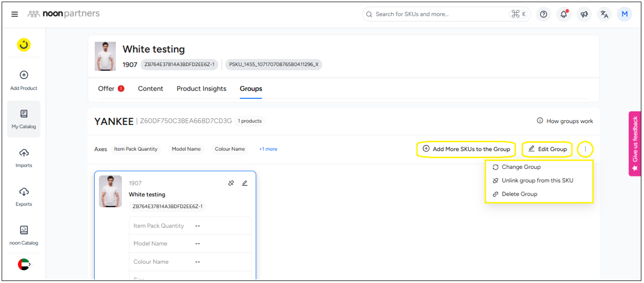Image resolution: width=644 pixels, height=283 pixels.
Task: Open the hamburger menu icon
Action: [15, 14]
